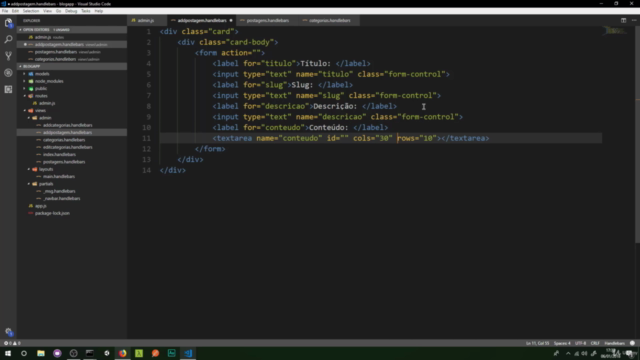Open index.handlebars in the file tree
The width and height of the screenshot is (640, 360).
click(59, 155)
